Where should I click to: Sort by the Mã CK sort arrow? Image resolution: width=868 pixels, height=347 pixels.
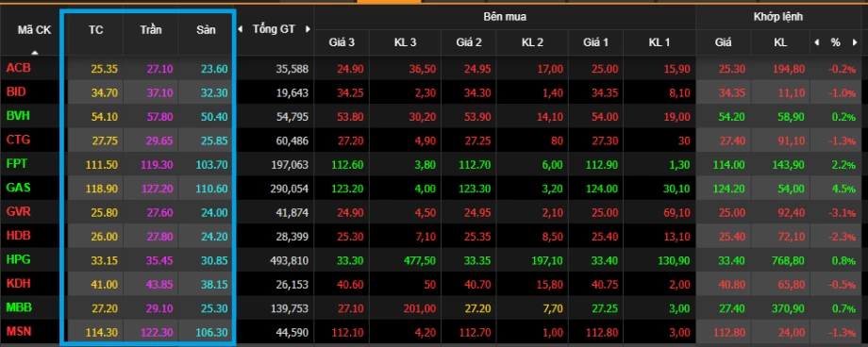click(35, 53)
